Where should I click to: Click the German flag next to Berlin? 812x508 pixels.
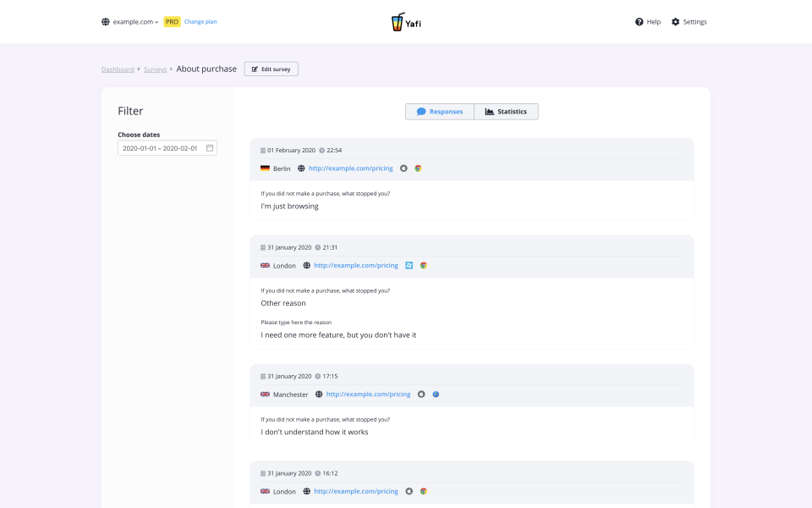(x=265, y=168)
